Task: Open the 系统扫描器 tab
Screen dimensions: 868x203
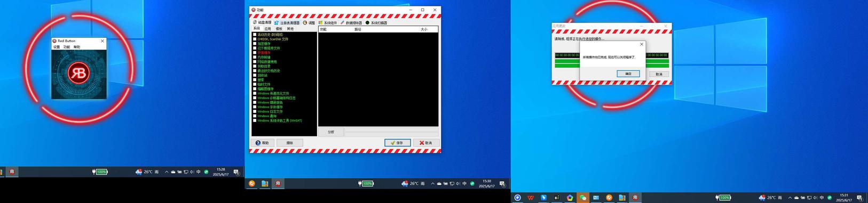Action: pos(376,23)
